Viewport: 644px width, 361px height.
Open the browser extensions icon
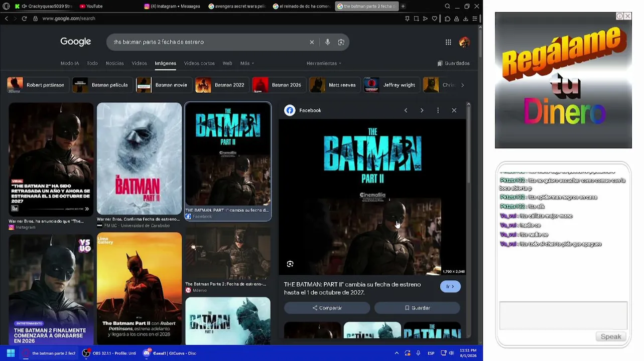pyautogui.click(x=448, y=19)
